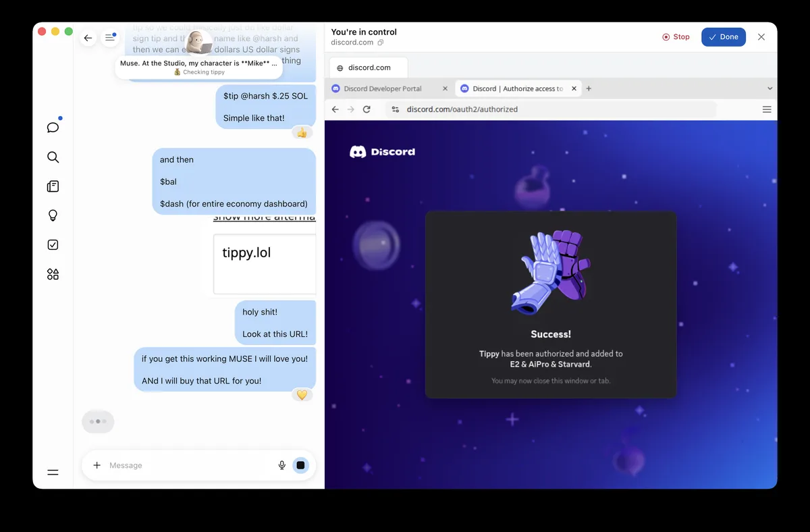810x532 pixels.
Task: Open the lightbulb ideas icon in sidebar
Action: point(53,215)
